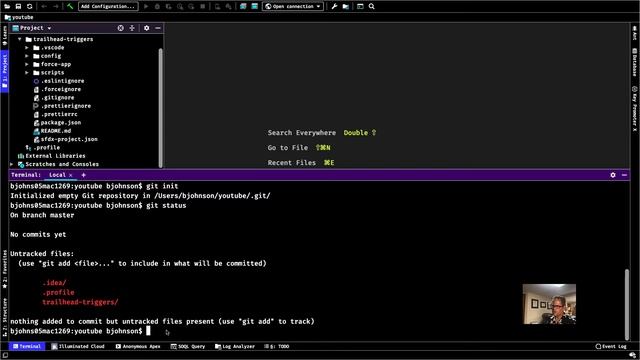This screenshot has height=360, width=640.
Task: Hide the Terminal panel with minus icon
Action: [624, 175]
